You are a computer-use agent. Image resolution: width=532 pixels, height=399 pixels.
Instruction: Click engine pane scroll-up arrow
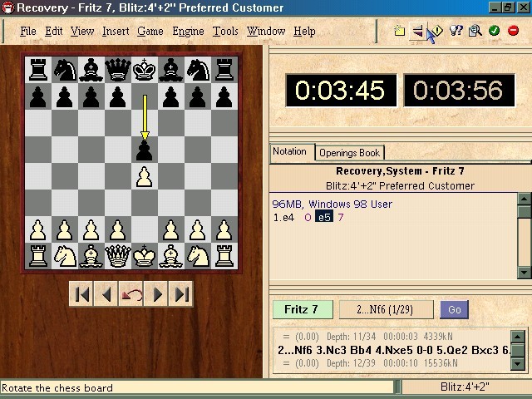point(517,337)
